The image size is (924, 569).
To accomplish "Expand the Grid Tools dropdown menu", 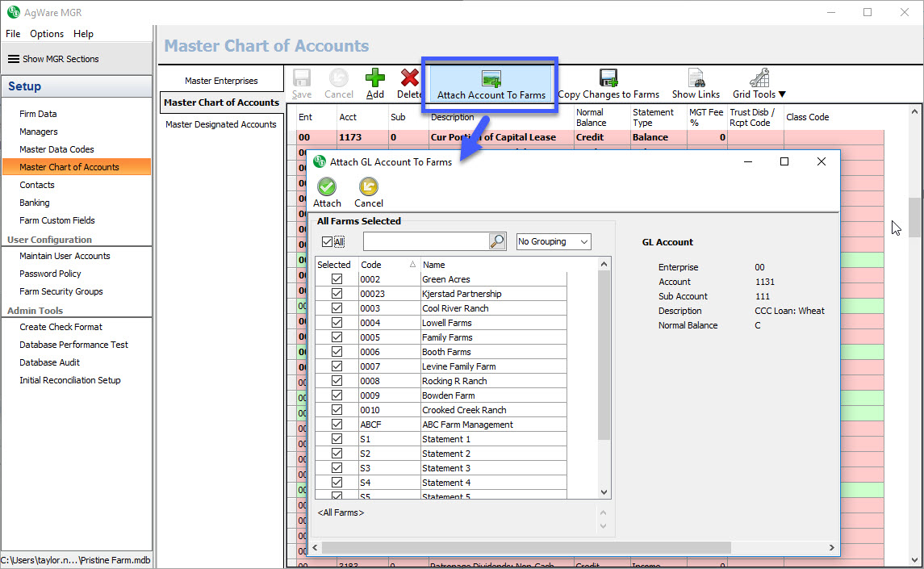I will (x=759, y=94).
